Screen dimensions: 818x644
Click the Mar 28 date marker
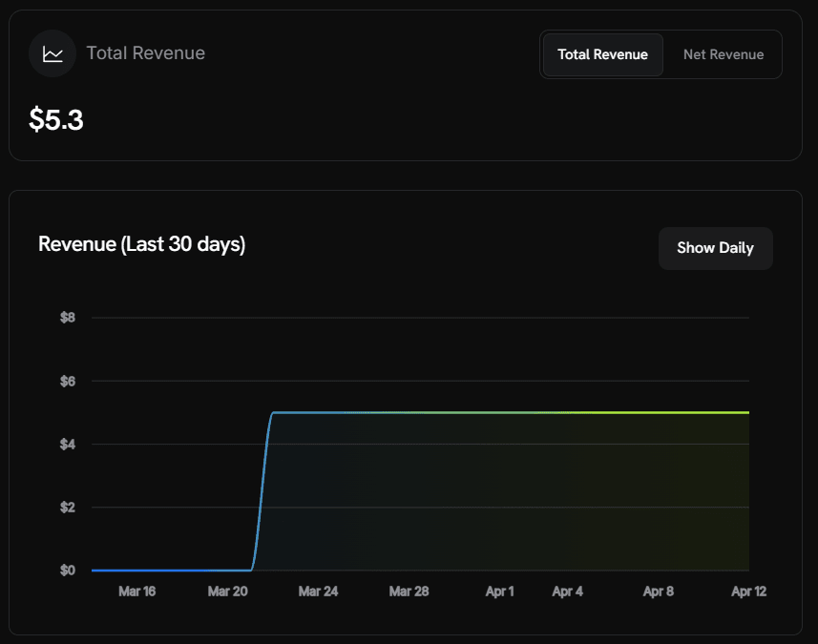409,592
